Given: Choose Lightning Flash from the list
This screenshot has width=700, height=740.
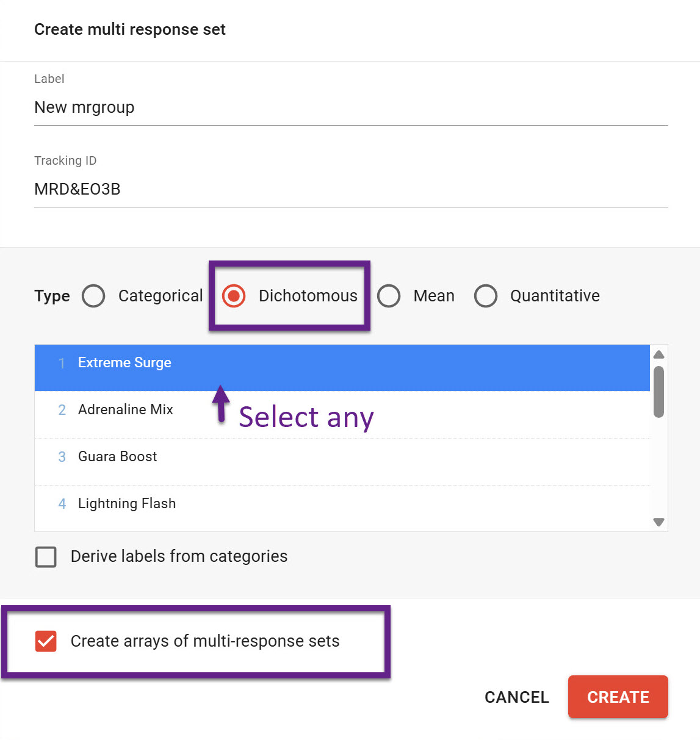Looking at the screenshot, I should tap(126, 503).
